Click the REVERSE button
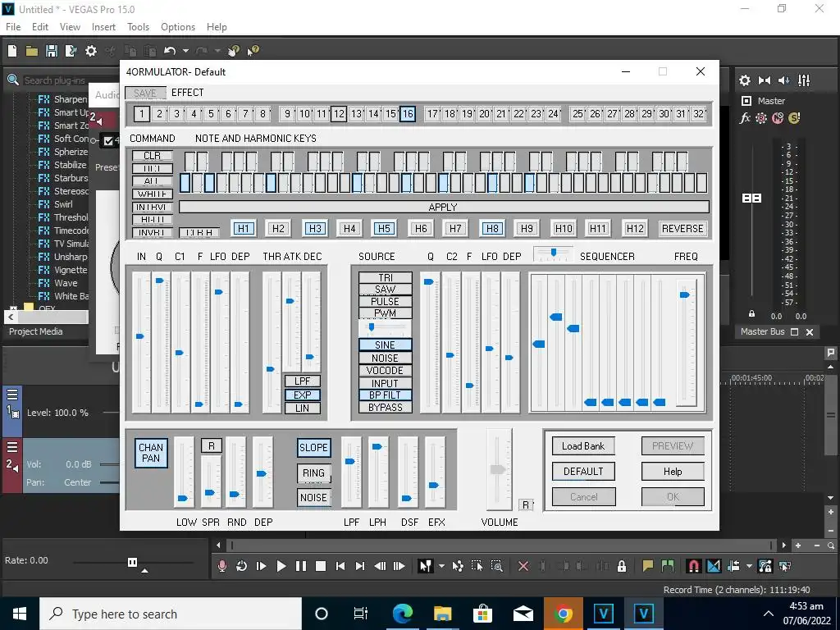Image resolution: width=840 pixels, height=630 pixels. [x=682, y=229]
